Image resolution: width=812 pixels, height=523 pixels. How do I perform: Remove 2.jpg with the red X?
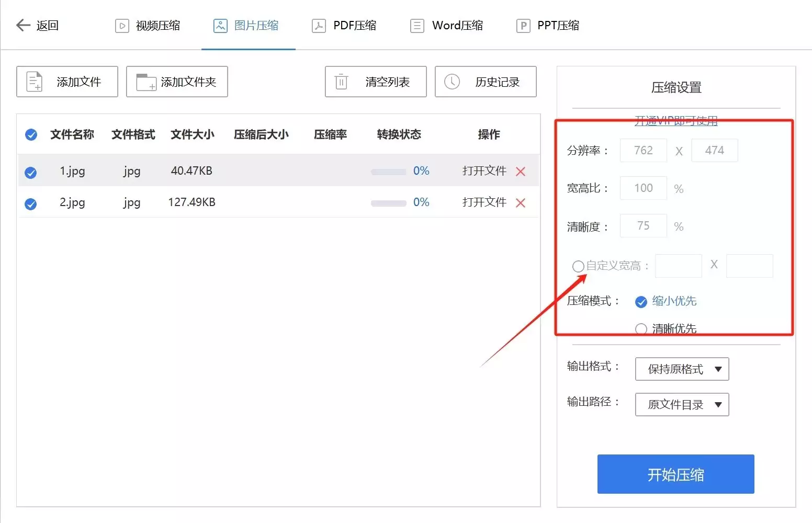pyautogui.click(x=521, y=203)
